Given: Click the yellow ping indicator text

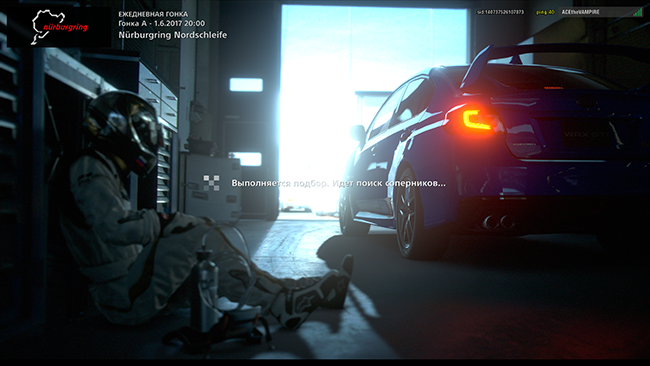Looking at the screenshot, I should coord(545,12).
